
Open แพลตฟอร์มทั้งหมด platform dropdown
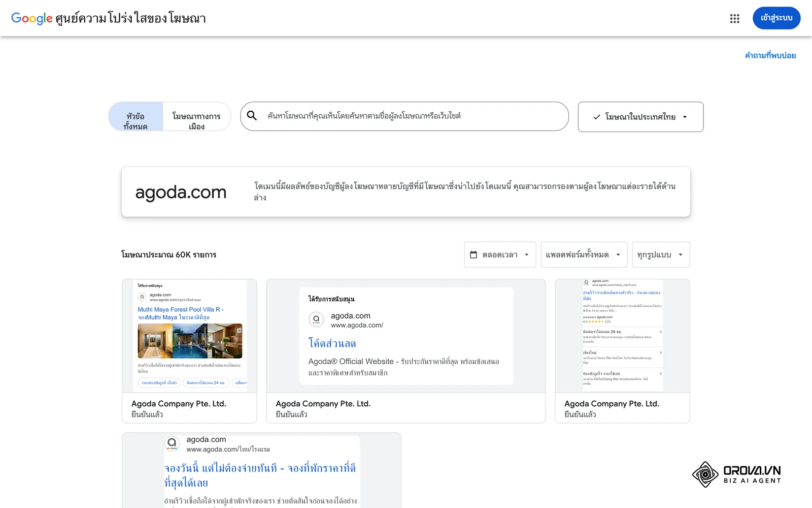(584, 255)
